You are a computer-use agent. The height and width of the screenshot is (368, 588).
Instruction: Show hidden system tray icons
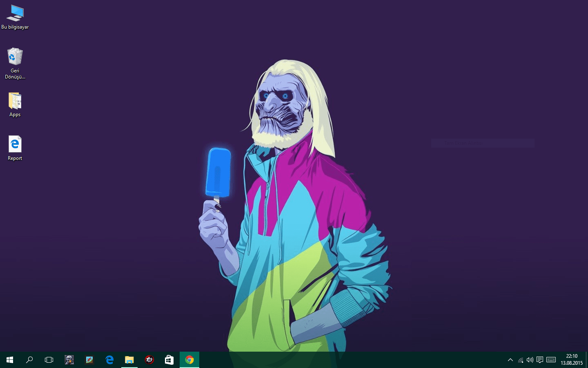click(510, 360)
